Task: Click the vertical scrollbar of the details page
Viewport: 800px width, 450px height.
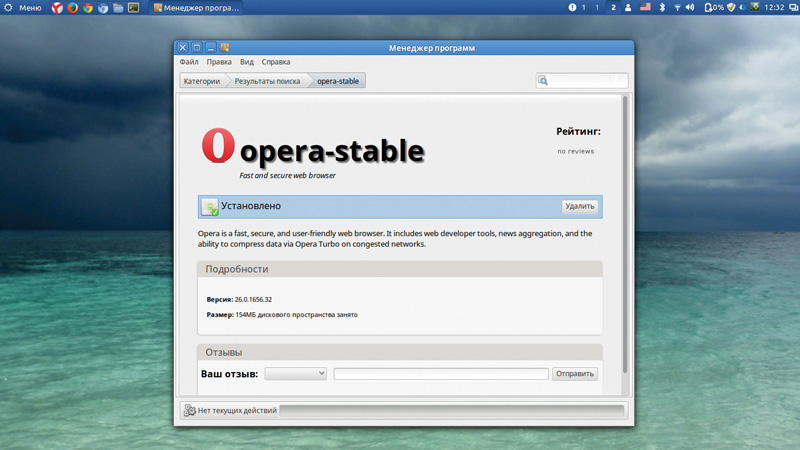Action: click(625, 235)
